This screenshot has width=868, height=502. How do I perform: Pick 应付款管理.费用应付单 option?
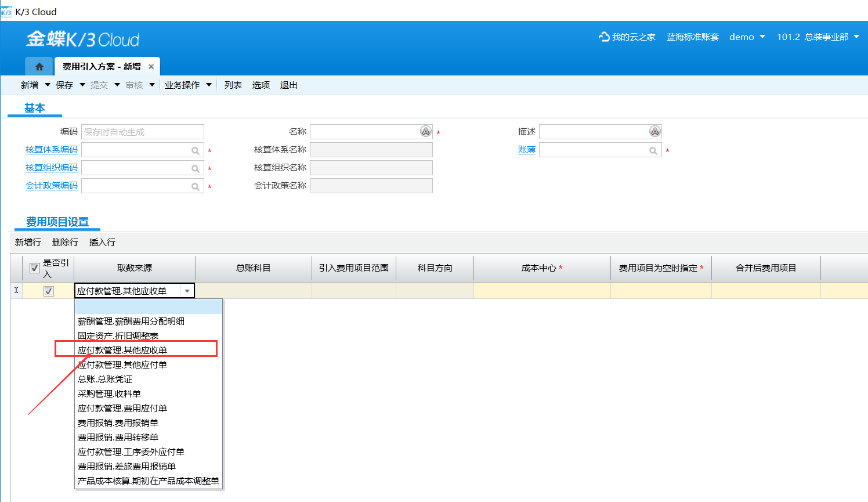click(x=149, y=408)
